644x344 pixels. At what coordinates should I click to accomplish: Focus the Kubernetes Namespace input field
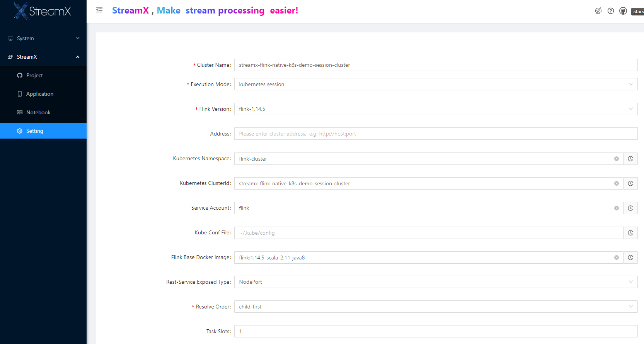[x=429, y=159]
